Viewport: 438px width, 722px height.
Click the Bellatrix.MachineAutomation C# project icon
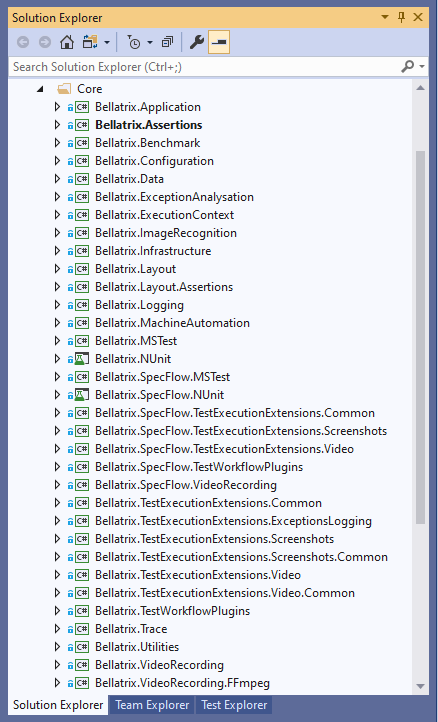click(82, 323)
